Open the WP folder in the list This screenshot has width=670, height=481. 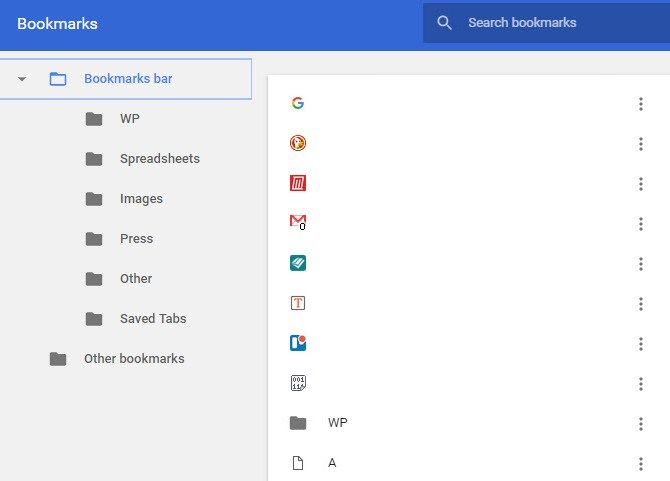337,423
